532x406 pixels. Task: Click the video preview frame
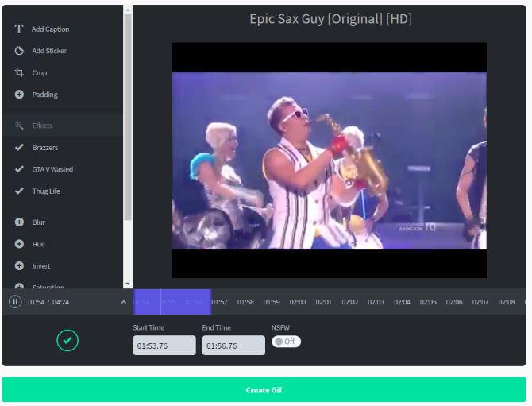pyautogui.click(x=330, y=160)
